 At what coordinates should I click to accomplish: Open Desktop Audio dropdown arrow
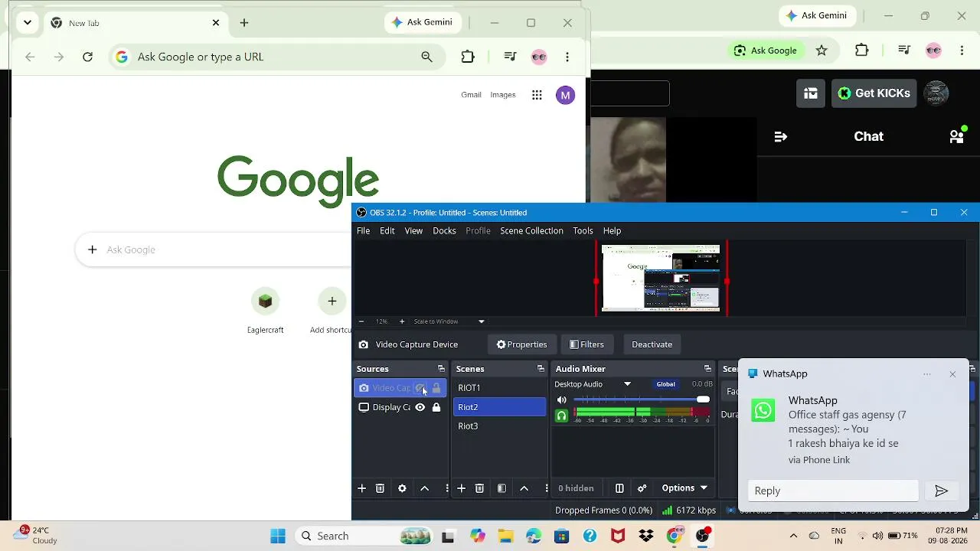pyautogui.click(x=627, y=384)
